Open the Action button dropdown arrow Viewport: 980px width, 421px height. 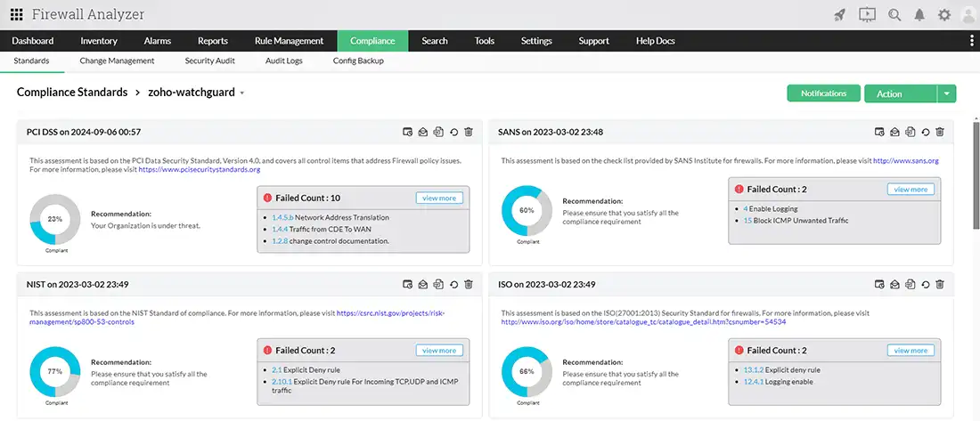pyautogui.click(x=947, y=93)
